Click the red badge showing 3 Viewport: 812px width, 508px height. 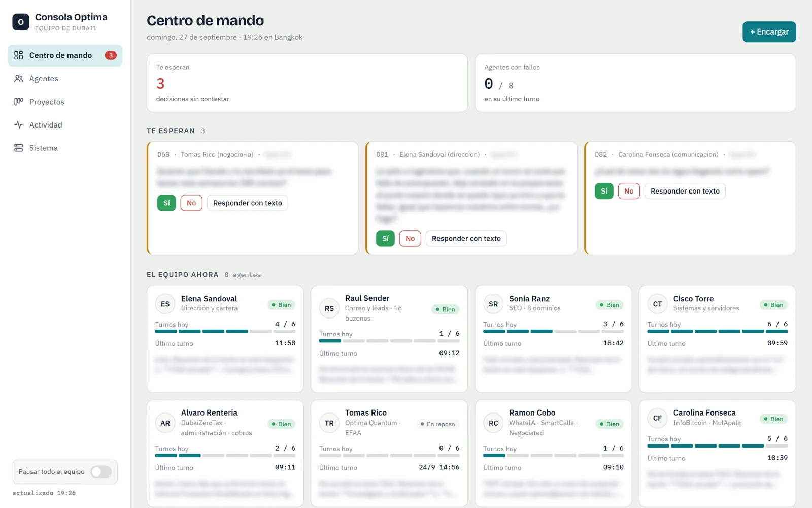(x=111, y=55)
